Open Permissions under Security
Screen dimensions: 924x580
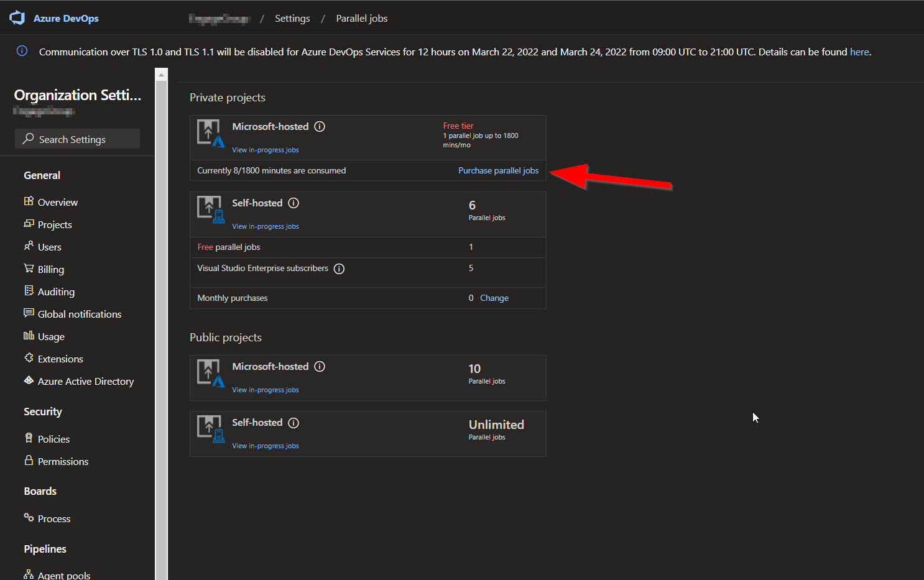point(63,462)
